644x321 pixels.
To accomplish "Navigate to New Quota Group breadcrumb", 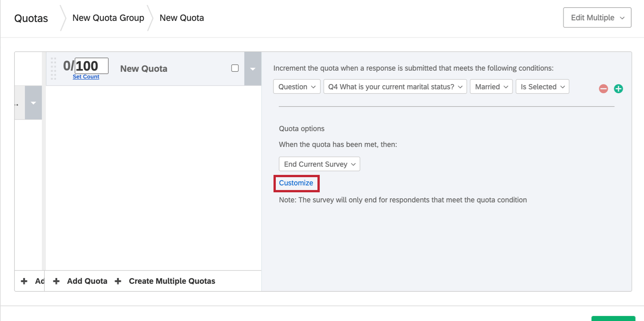I will (108, 18).
